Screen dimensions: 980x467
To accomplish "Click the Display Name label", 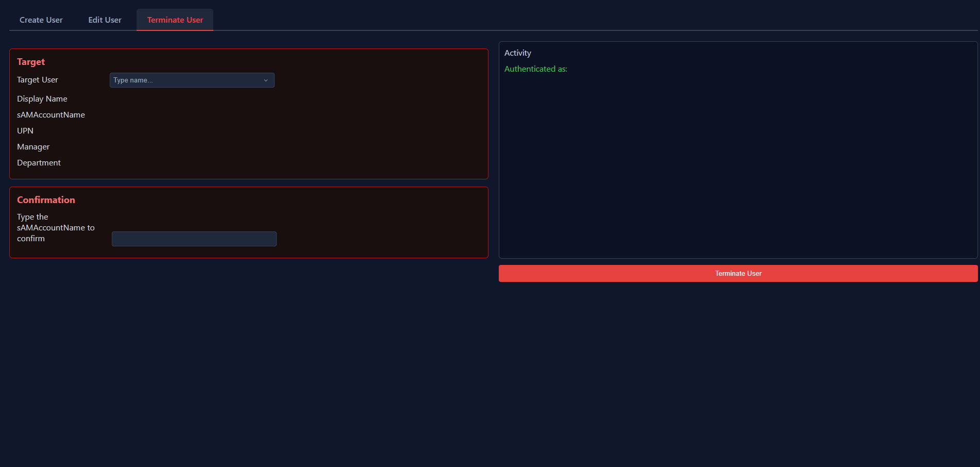I will click(42, 99).
